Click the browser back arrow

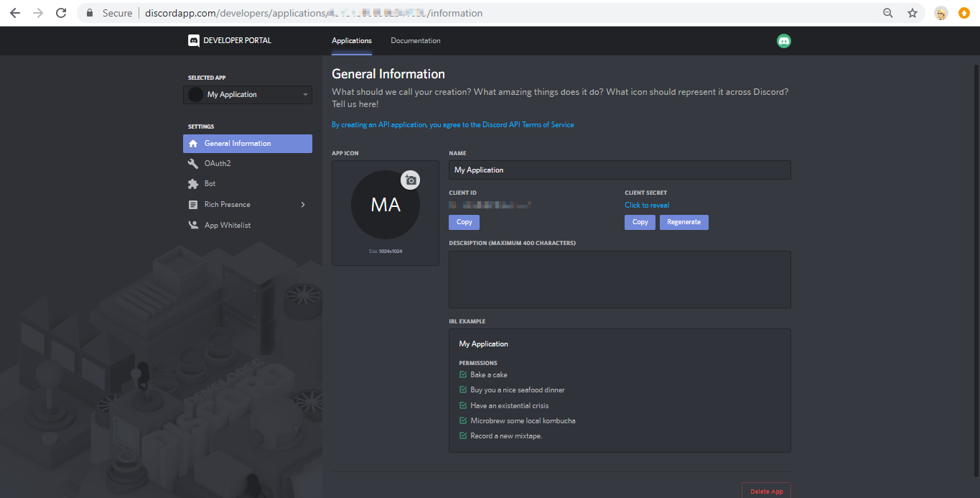(x=14, y=13)
